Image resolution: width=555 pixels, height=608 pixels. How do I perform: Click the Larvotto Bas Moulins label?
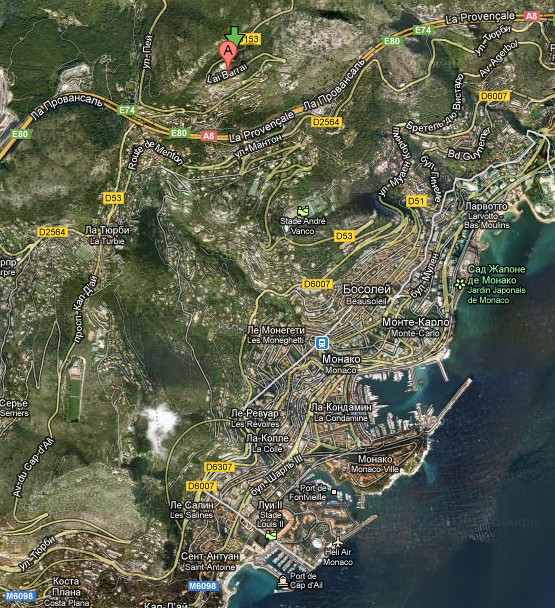coord(487,215)
